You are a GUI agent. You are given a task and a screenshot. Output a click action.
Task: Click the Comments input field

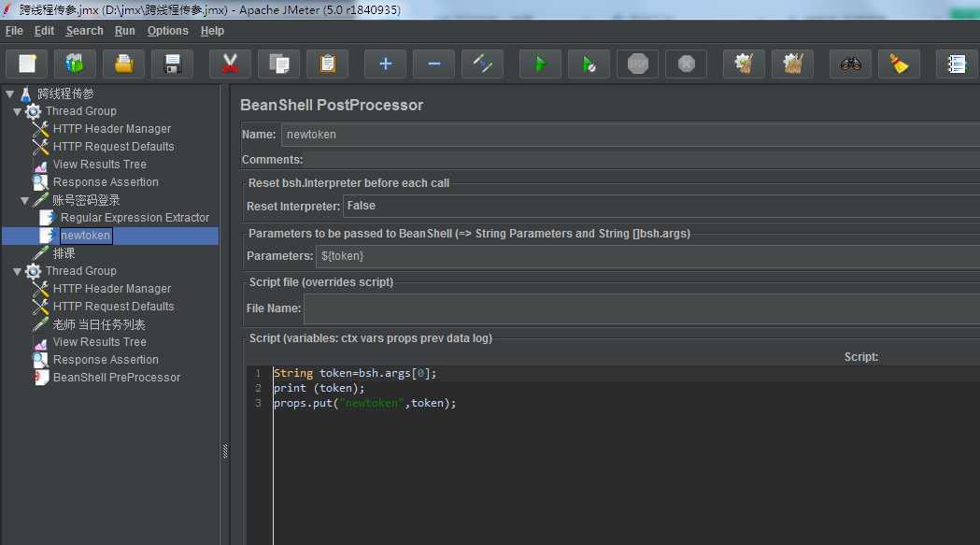click(x=643, y=160)
